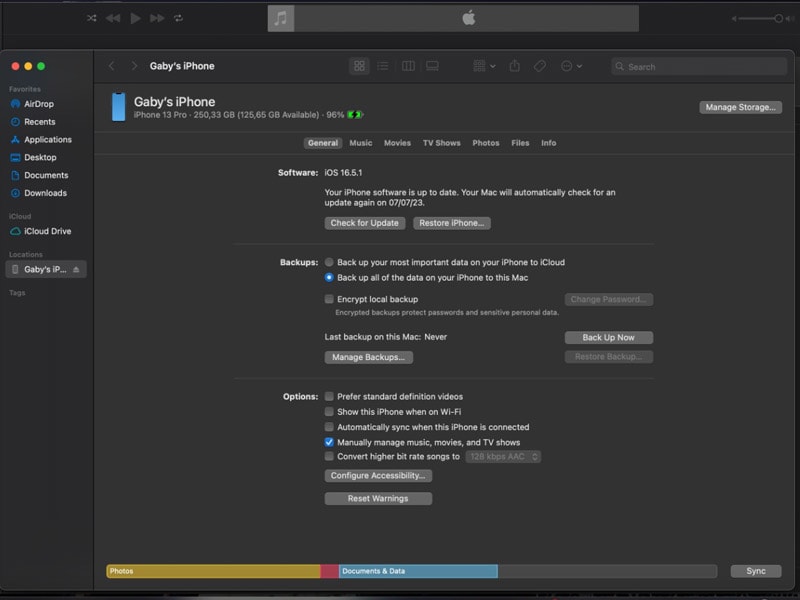Open the 128 kbps AAC dropdown
Image resolution: width=800 pixels, height=600 pixels.
click(x=503, y=457)
